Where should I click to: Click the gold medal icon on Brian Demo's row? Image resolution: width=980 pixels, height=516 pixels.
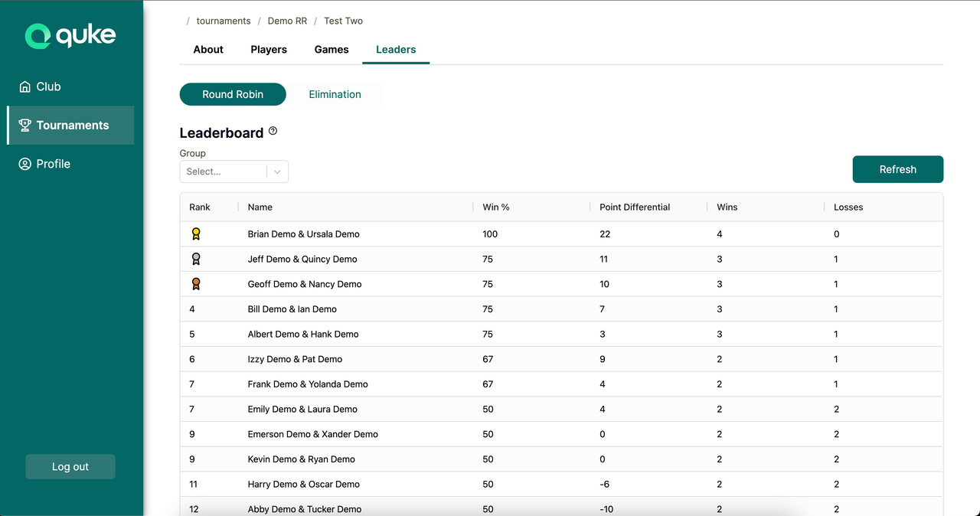pyautogui.click(x=196, y=234)
